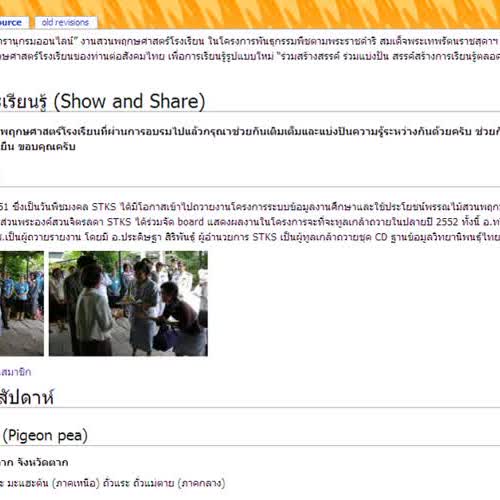Viewport: 500px width, 500px height.
Task: Click the line mentioning CD ฐานข้อมูลวิทยานิพนธ์ไทย
Action: point(250,237)
